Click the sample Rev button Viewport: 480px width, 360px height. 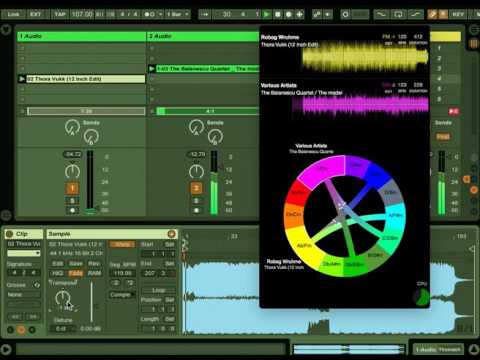click(x=94, y=264)
